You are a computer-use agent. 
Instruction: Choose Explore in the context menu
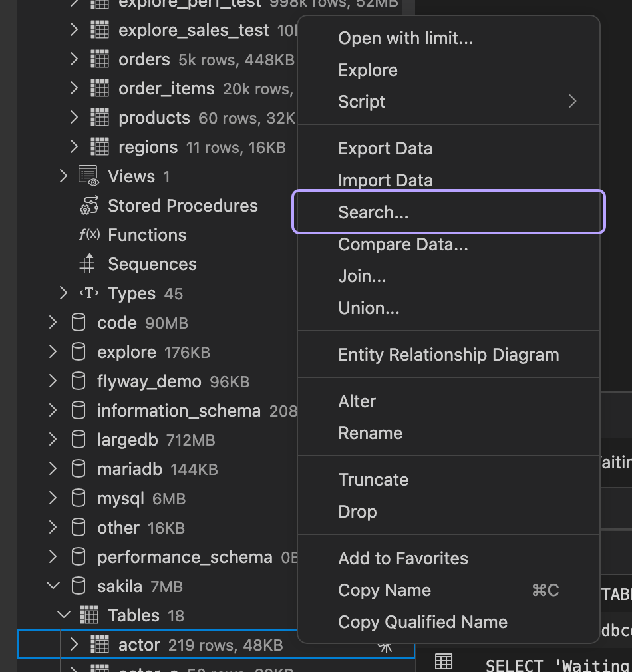click(448, 70)
